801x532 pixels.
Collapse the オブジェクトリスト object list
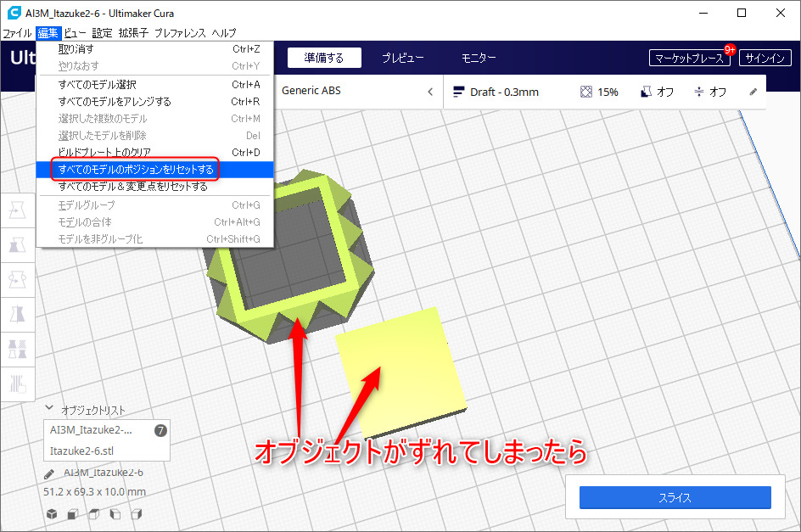(x=50, y=408)
